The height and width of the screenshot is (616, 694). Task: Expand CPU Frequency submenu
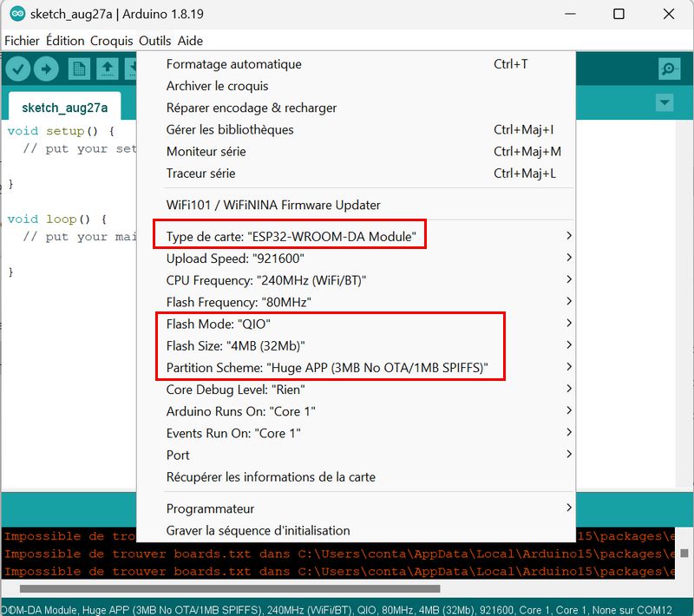click(x=356, y=280)
